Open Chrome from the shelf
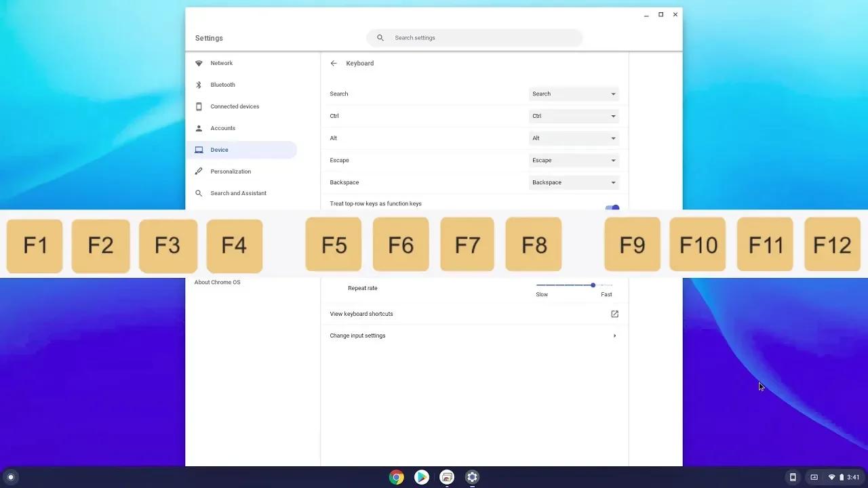 pos(396,477)
